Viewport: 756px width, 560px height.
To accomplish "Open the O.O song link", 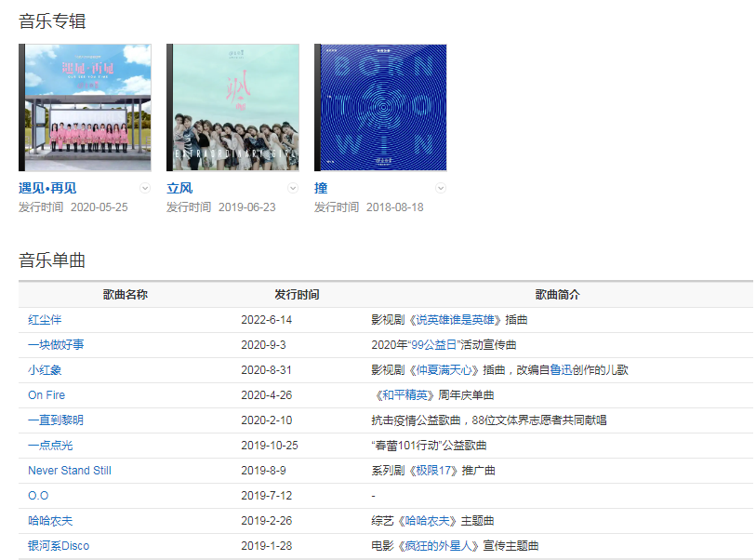I will pyautogui.click(x=38, y=496).
